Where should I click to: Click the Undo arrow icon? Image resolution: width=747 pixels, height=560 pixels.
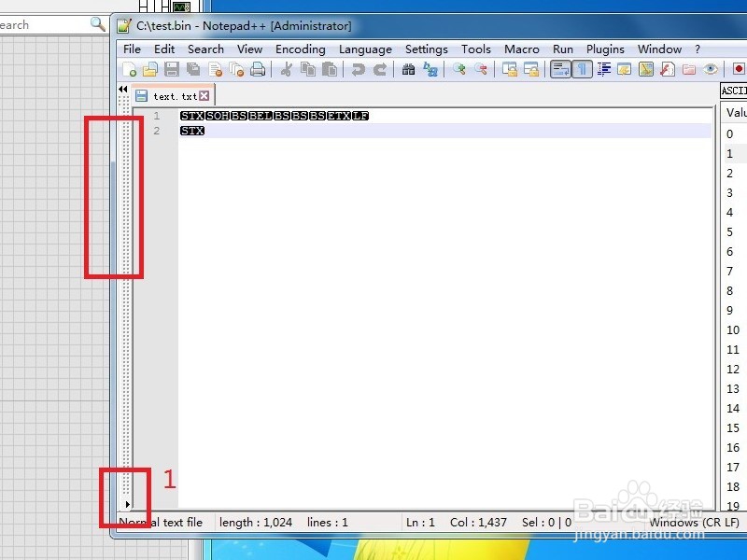(358, 69)
